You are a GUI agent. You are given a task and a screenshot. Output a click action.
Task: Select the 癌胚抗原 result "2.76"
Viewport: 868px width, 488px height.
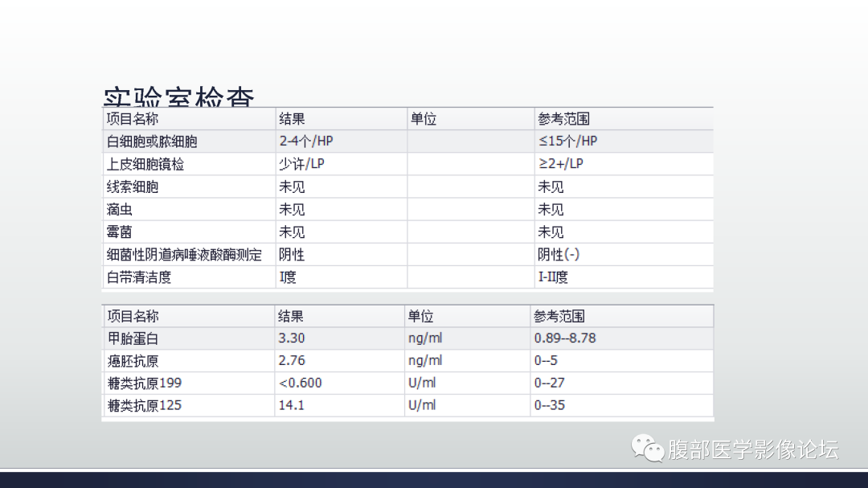pos(292,361)
